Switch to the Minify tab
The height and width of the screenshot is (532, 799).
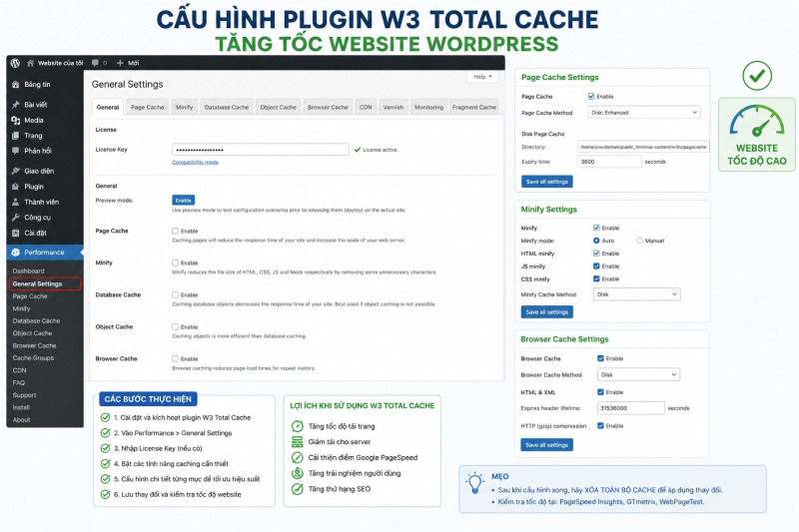click(185, 107)
